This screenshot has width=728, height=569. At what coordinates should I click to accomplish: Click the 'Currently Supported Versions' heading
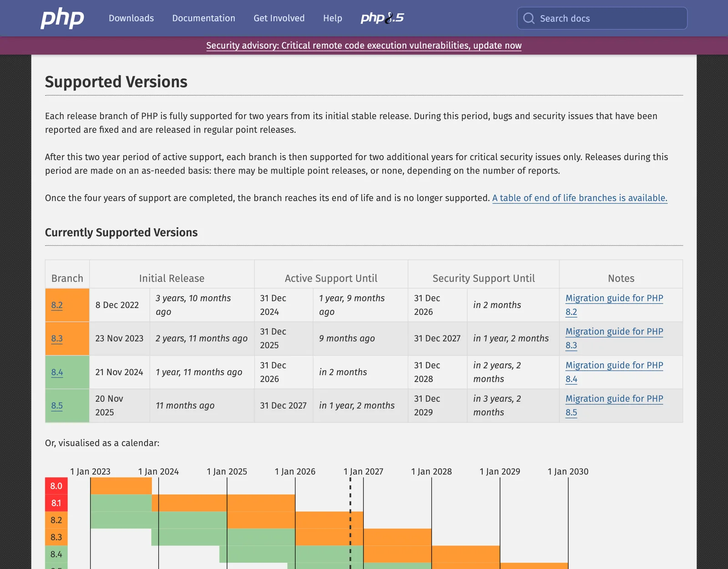pyautogui.click(x=121, y=233)
